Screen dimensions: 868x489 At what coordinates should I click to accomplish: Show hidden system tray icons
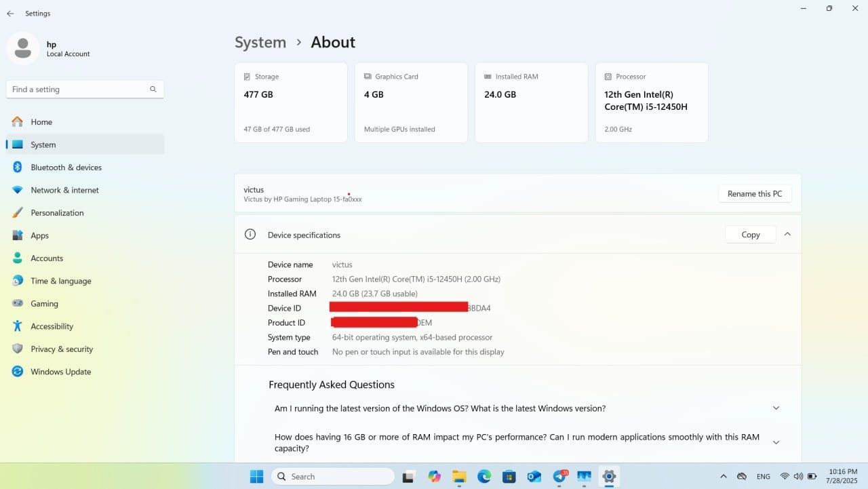723,477
